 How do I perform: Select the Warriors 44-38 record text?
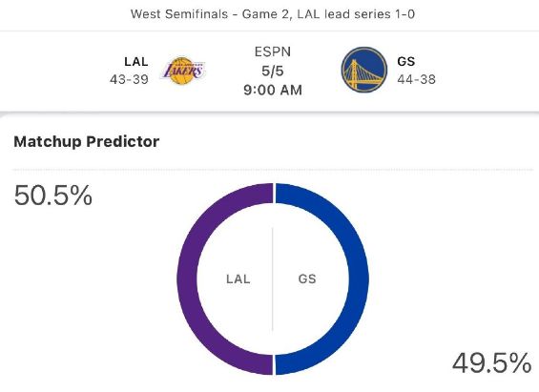(416, 79)
